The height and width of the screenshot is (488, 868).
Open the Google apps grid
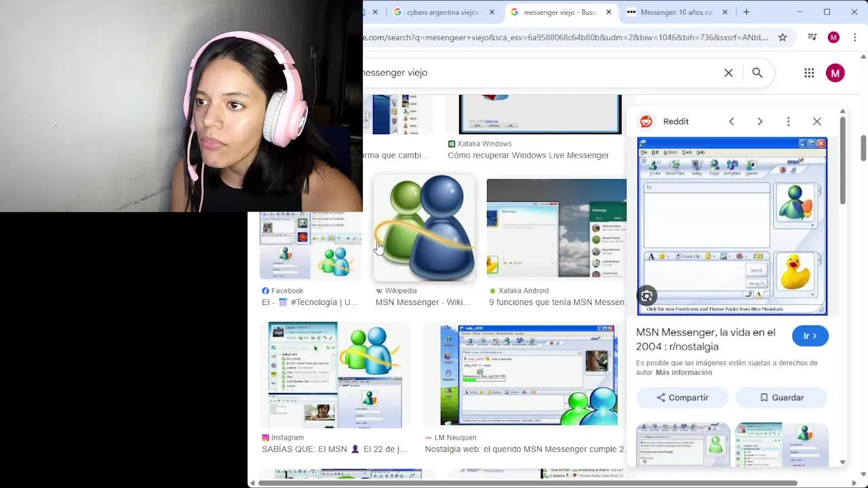(x=809, y=73)
